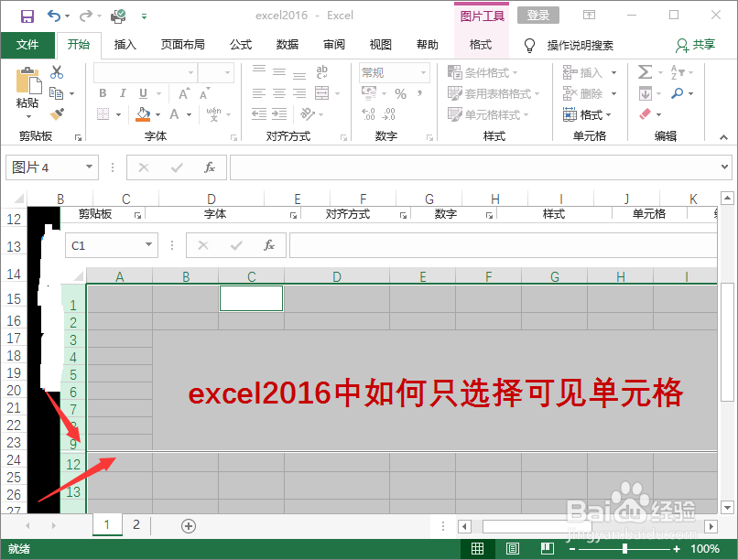Click the Bottom Align icon
Viewport: 738px width, 560px height.
[x=299, y=73]
